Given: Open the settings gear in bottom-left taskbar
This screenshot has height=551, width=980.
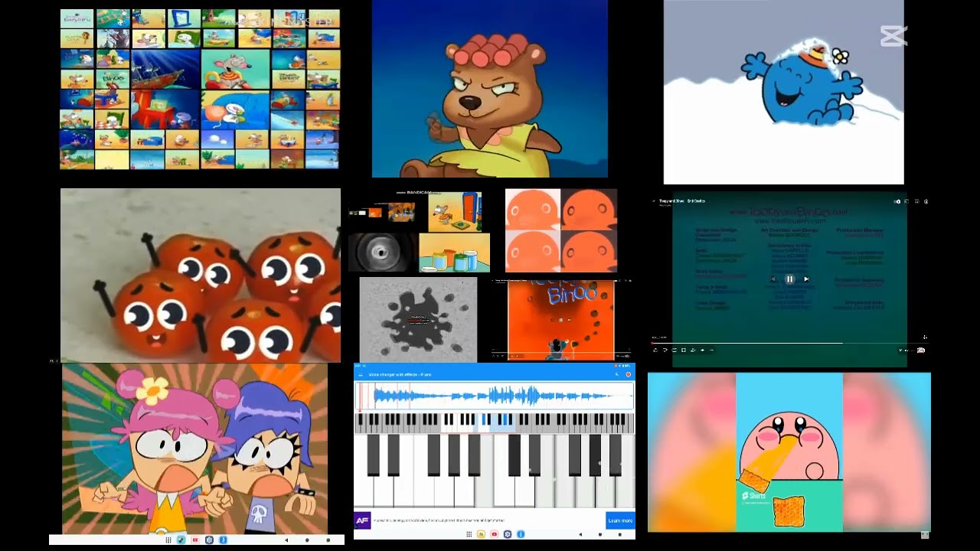Looking at the screenshot, I should pyautogui.click(x=209, y=540).
